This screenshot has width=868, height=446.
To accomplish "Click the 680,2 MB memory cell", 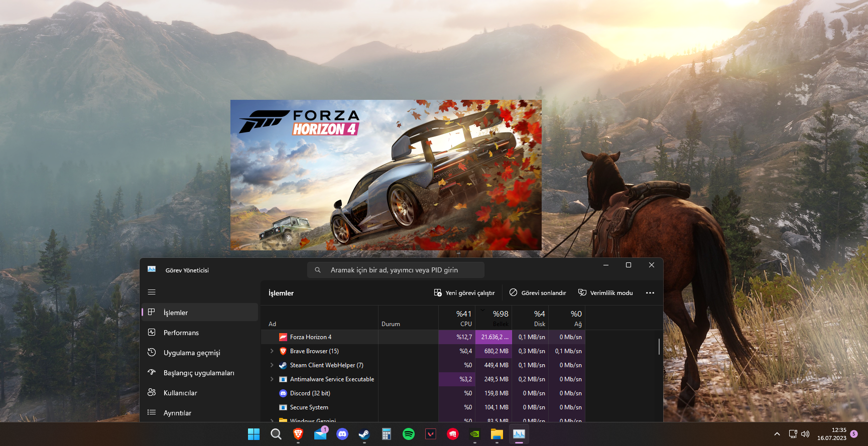I will click(493, 351).
